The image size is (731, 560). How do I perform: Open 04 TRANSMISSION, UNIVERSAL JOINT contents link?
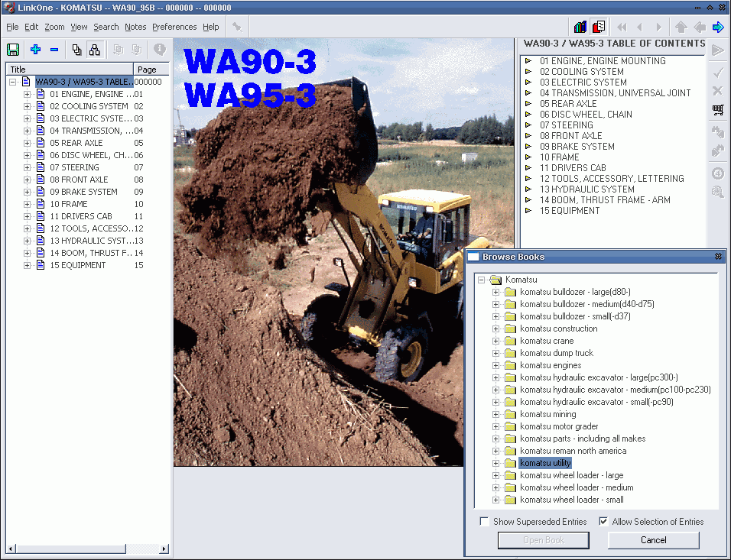tap(616, 92)
